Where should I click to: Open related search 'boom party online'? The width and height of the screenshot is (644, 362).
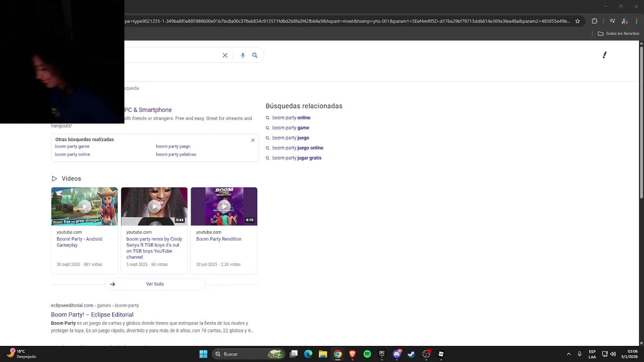tap(291, 118)
